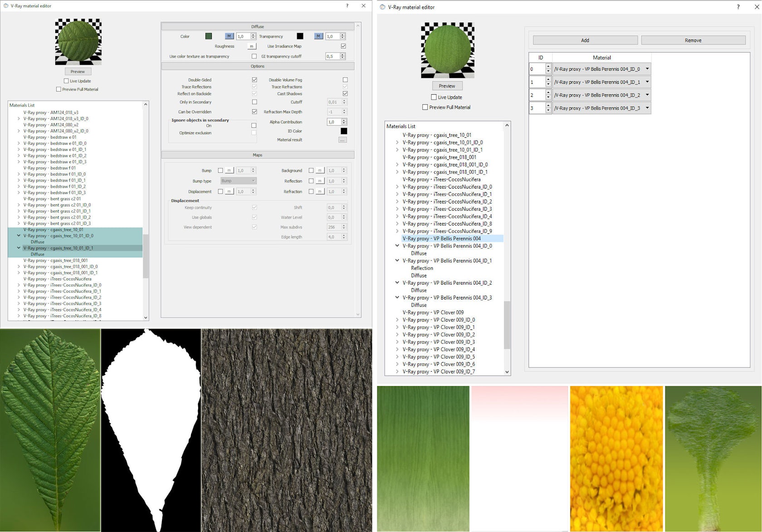Image resolution: width=762 pixels, height=532 pixels.
Task: Click the Maps rollout header
Action: [x=257, y=155]
